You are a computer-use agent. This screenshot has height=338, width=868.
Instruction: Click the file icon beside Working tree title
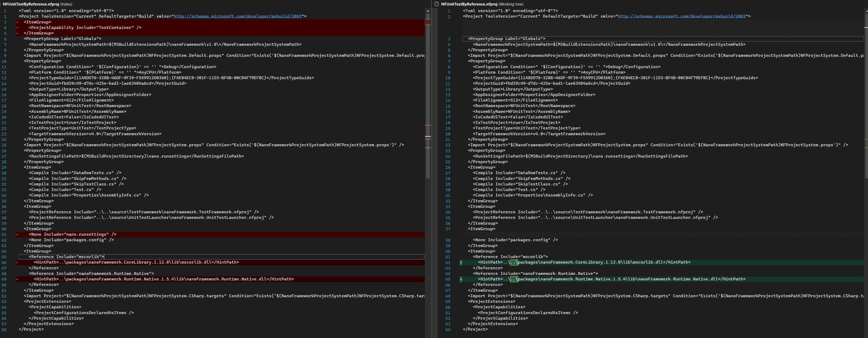click(437, 4)
